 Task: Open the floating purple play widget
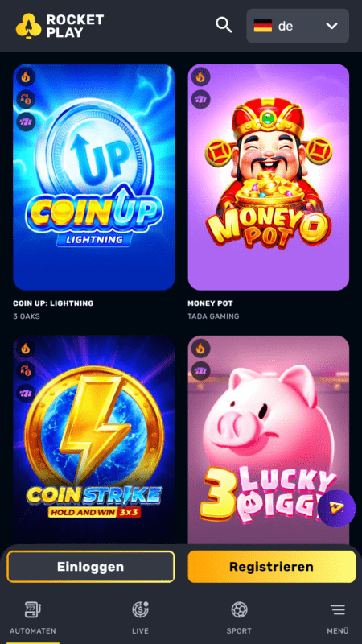(x=336, y=508)
